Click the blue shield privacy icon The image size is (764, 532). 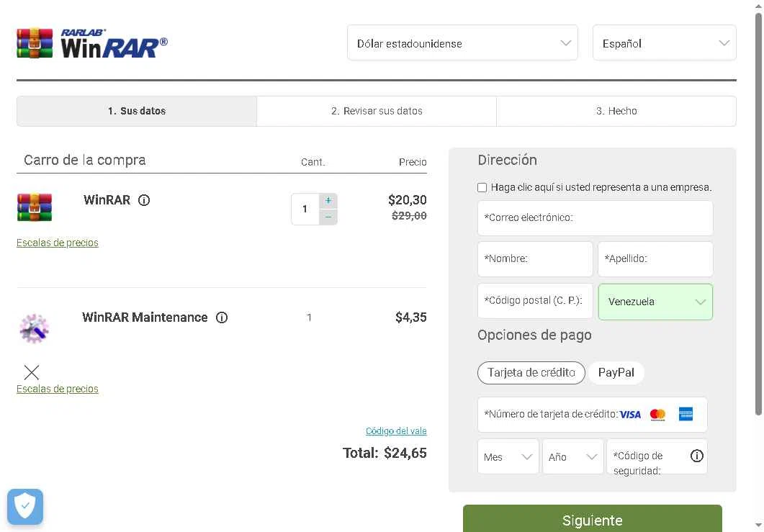(x=25, y=506)
